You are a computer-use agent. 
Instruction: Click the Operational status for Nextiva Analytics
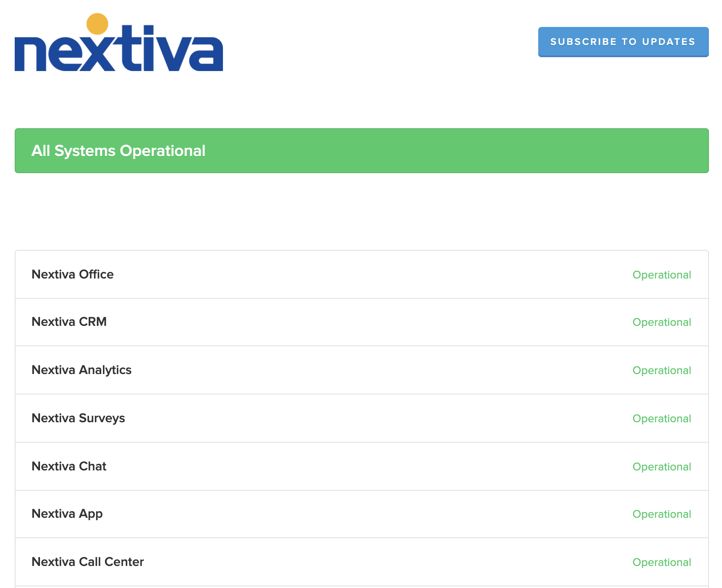point(662,370)
